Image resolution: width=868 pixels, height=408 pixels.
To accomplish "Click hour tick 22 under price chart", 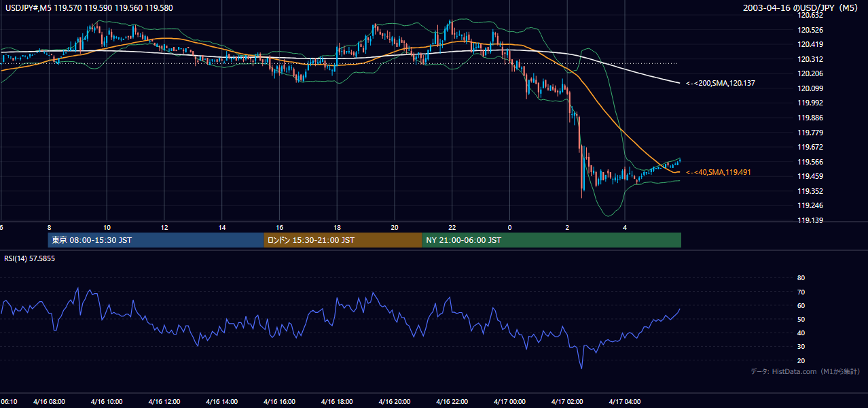I will pos(452,227).
